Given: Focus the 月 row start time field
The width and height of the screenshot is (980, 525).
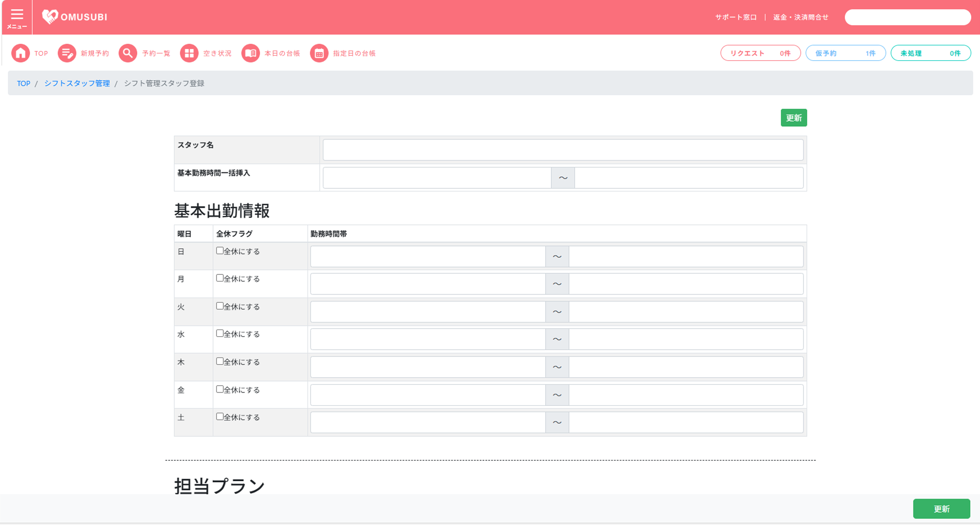Looking at the screenshot, I should pyautogui.click(x=428, y=284).
